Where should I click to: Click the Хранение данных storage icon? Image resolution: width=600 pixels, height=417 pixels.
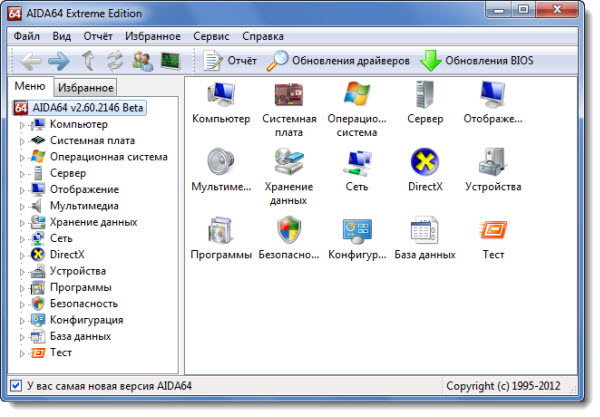(x=288, y=163)
